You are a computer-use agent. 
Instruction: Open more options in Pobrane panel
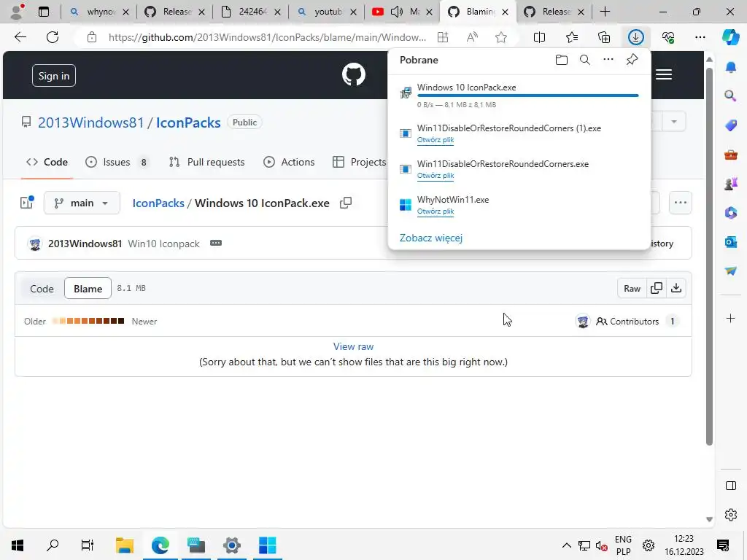(608, 60)
